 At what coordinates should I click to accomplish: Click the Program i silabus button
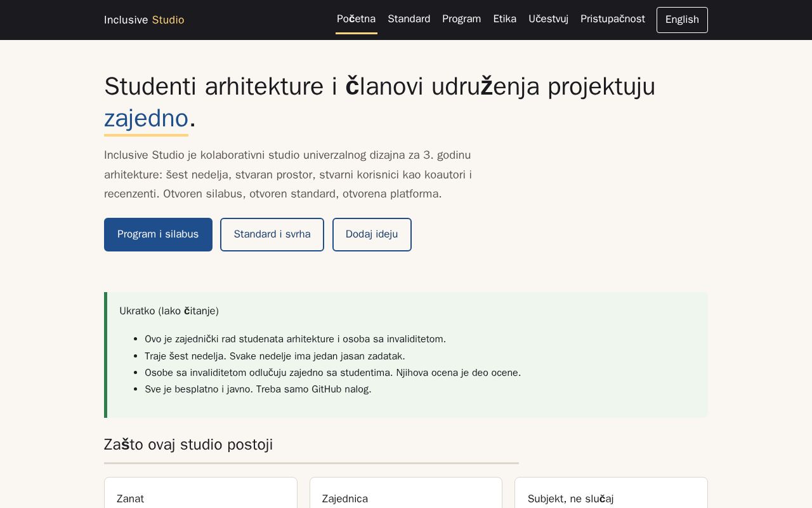[158, 234]
